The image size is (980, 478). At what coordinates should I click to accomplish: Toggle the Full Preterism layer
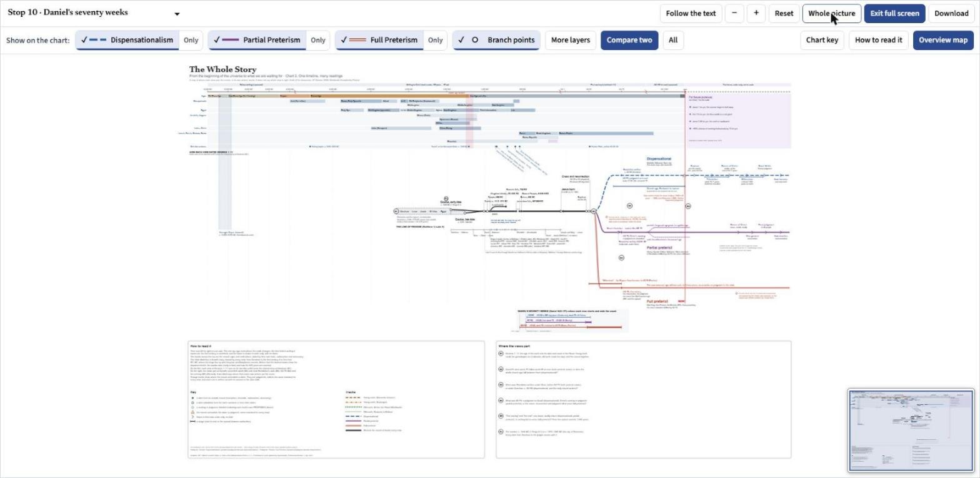pos(379,40)
